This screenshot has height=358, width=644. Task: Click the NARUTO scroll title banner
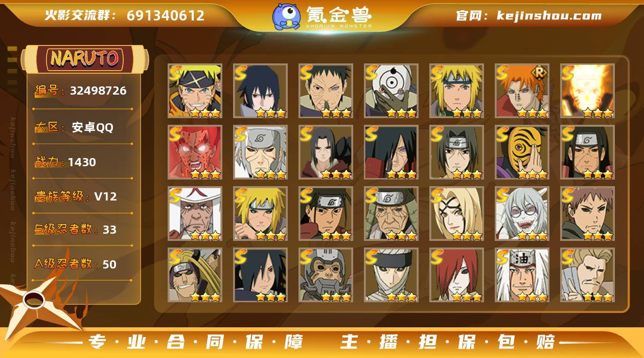(84, 59)
